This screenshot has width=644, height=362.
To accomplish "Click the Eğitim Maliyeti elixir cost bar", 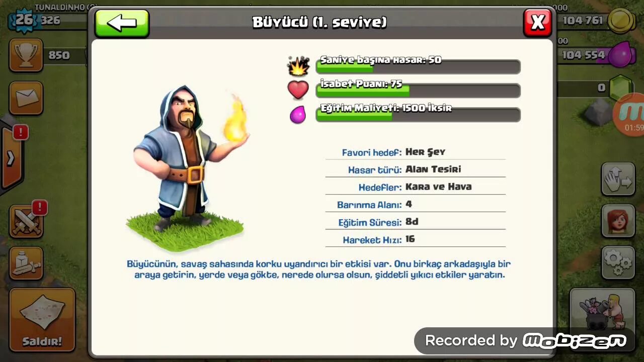I will pyautogui.click(x=418, y=115).
